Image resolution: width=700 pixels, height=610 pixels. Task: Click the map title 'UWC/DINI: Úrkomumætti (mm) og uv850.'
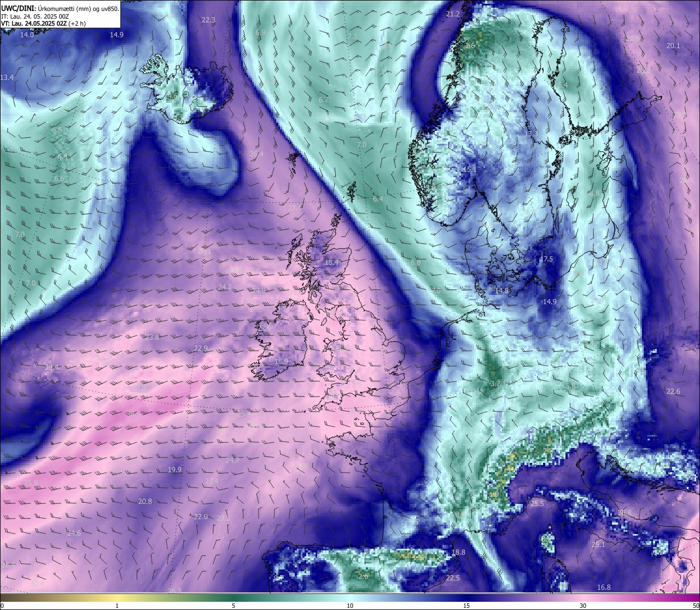pos(60,8)
